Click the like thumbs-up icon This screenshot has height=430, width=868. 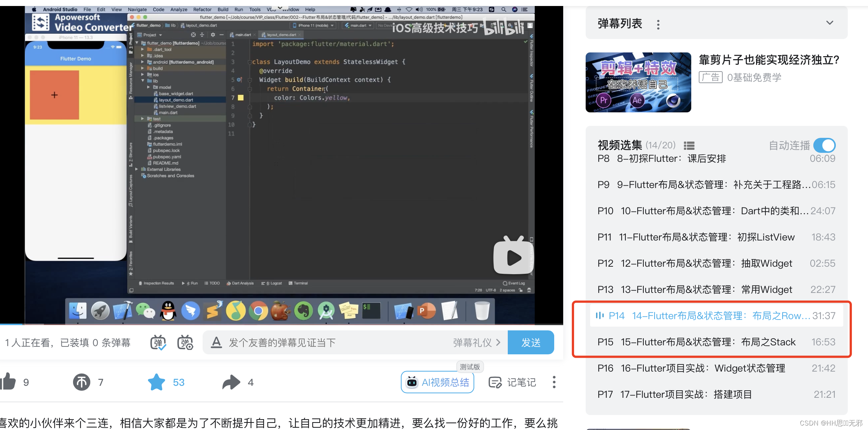pos(8,382)
